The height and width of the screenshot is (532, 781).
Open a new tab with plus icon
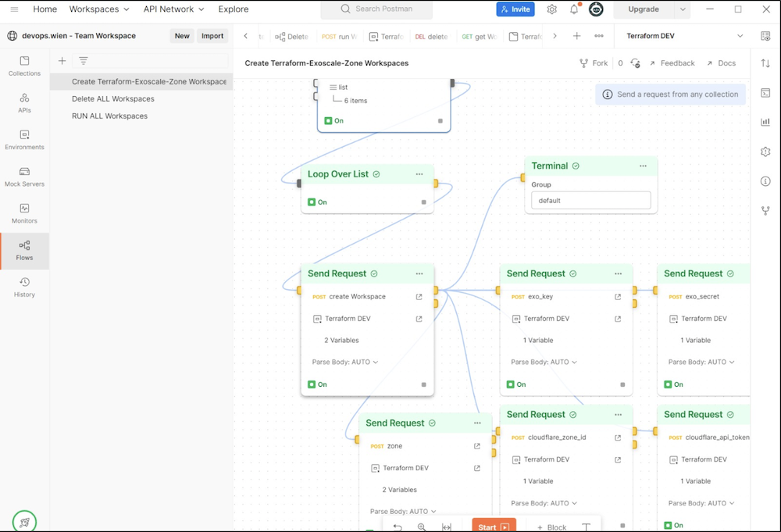tap(577, 36)
